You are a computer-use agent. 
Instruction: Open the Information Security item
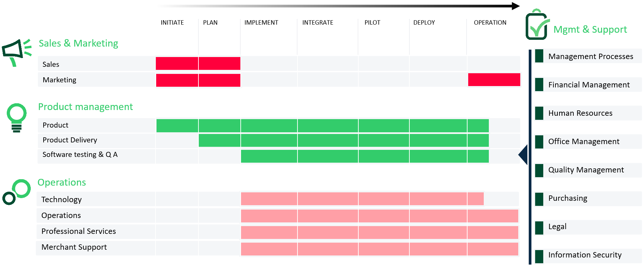tap(585, 255)
